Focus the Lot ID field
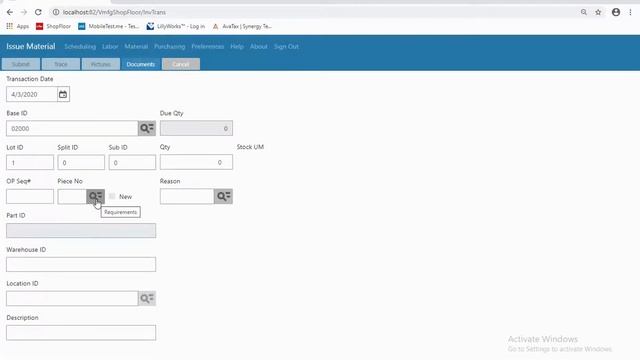The image size is (640, 360). tap(30, 162)
